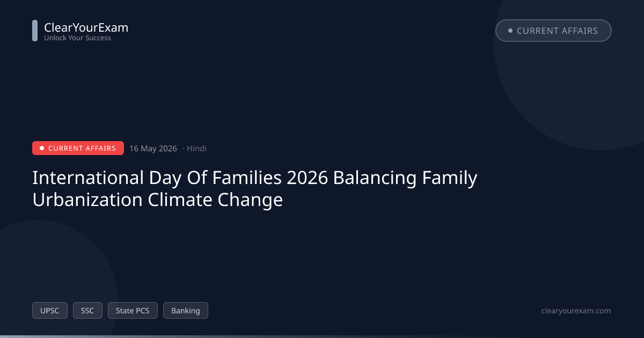Select the red Current Affairs category badge
Screen dimensions: 644x338
click(78, 148)
